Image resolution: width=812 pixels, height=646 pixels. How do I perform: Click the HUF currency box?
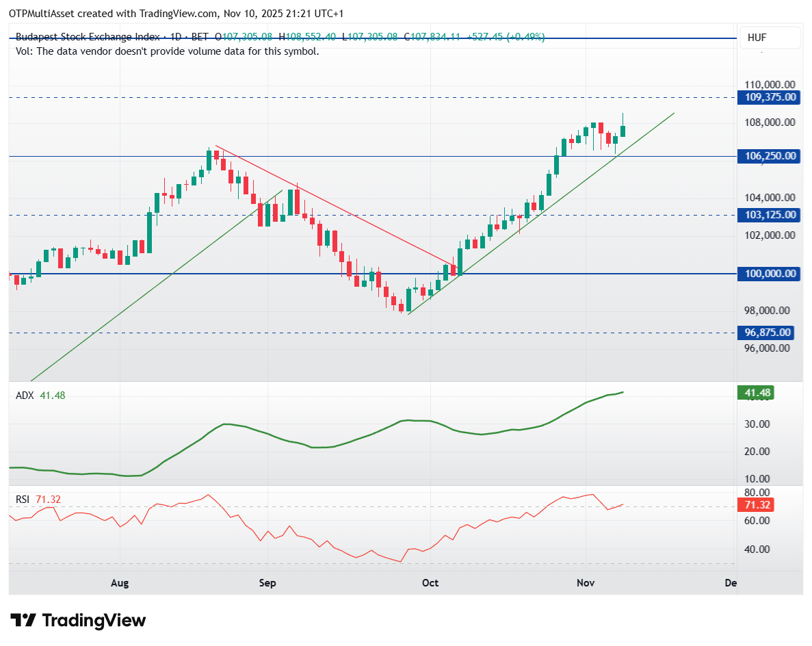tap(757, 38)
